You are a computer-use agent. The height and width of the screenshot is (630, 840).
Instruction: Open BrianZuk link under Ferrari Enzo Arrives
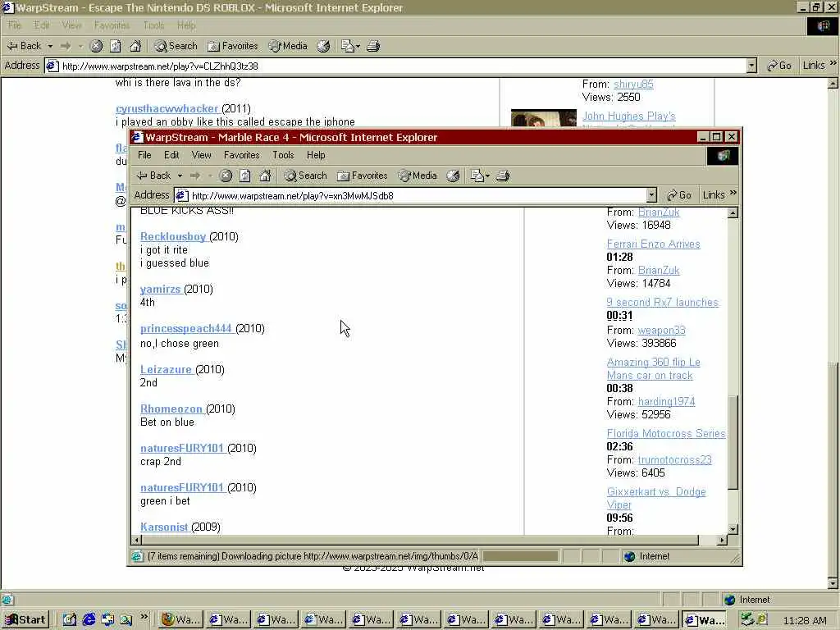pos(659,271)
